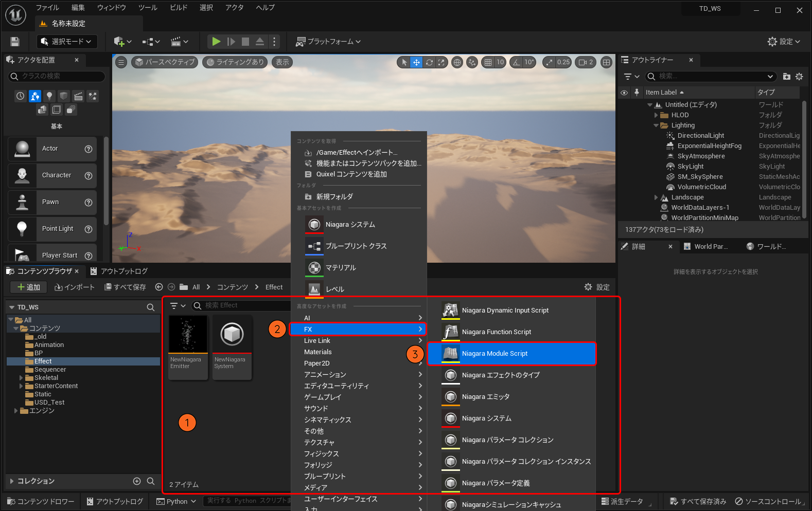
Task: Collapse the Lighting folder in Outliner
Action: (x=656, y=125)
